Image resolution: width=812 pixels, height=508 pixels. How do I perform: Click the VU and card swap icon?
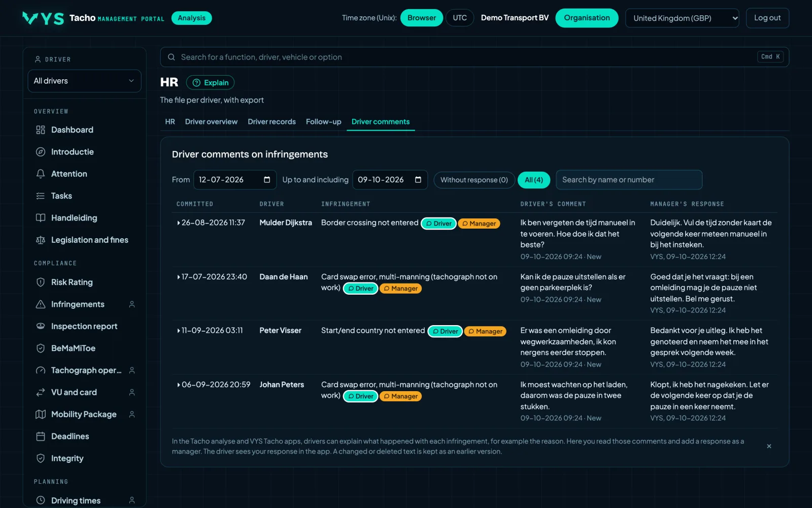[x=41, y=392]
